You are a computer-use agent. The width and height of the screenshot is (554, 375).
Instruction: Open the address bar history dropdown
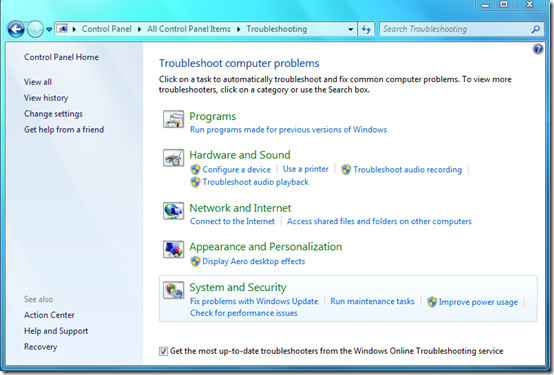350,29
